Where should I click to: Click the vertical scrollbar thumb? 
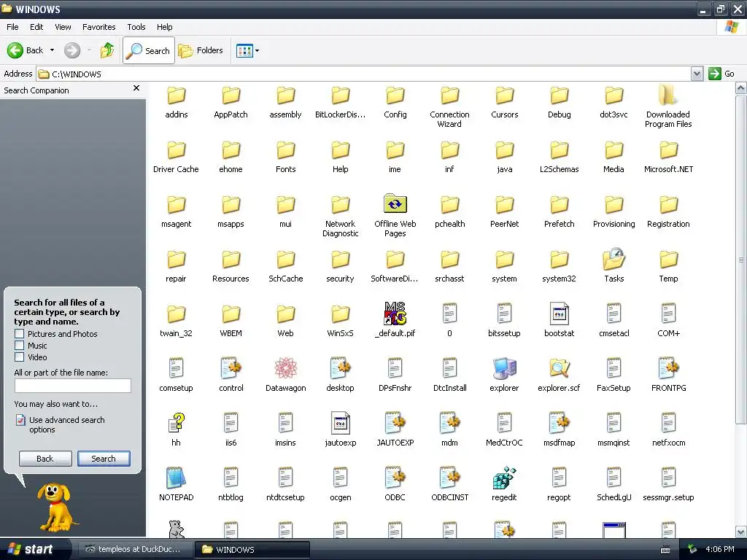pyautogui.click(x=741, y=260)
